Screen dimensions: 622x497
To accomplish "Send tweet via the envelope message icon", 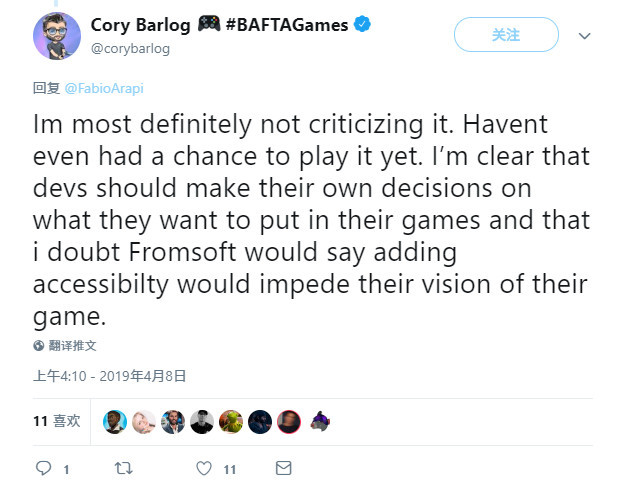I will tap(283, 468).
